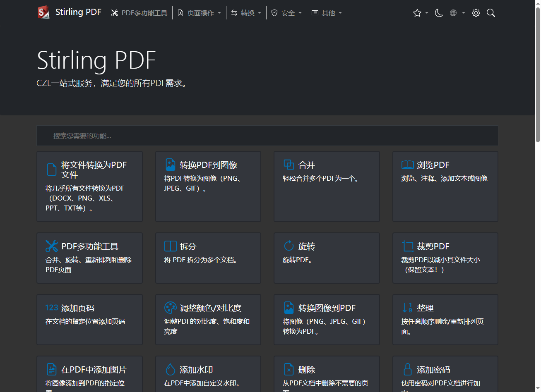Click the 将 PDF 拆分为多个文档 description
This screenshot has height=392, width=541.
[201, 260]
